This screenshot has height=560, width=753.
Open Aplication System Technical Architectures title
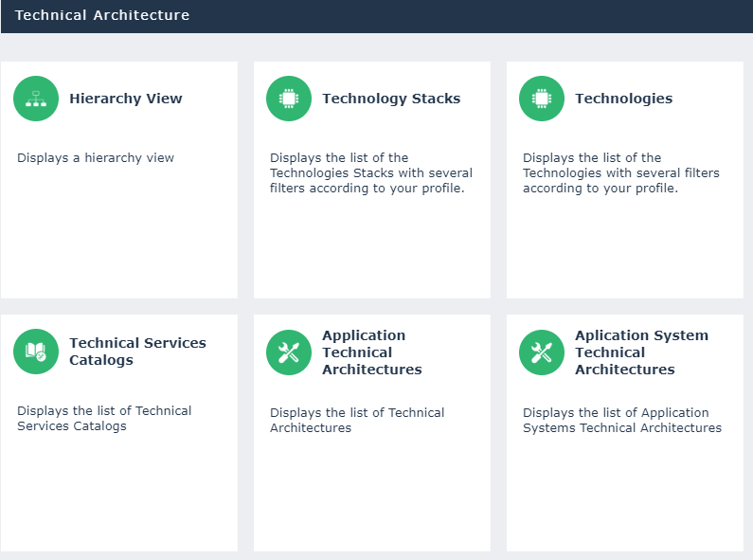point(641,352)
